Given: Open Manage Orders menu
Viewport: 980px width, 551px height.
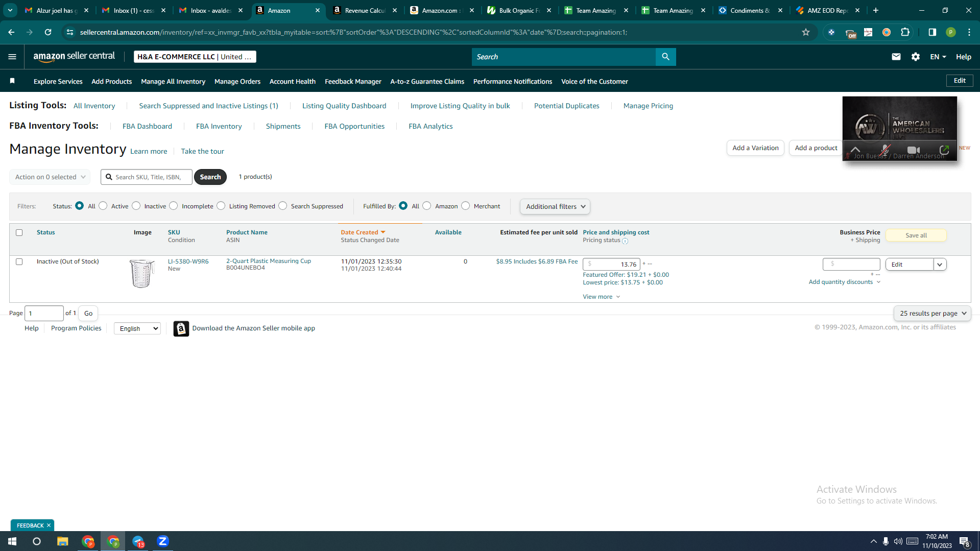Looking at the screenshot, I should pos(237,81).
